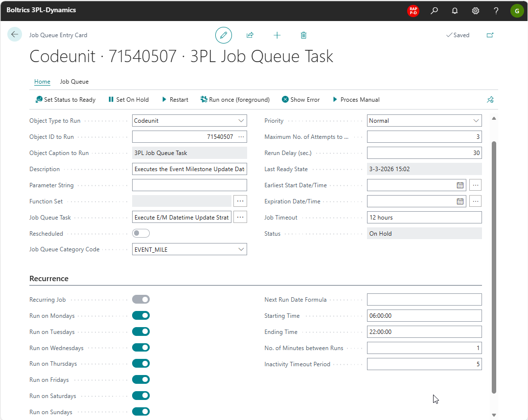
Task: Click the share icon in header
Action: 250,35
